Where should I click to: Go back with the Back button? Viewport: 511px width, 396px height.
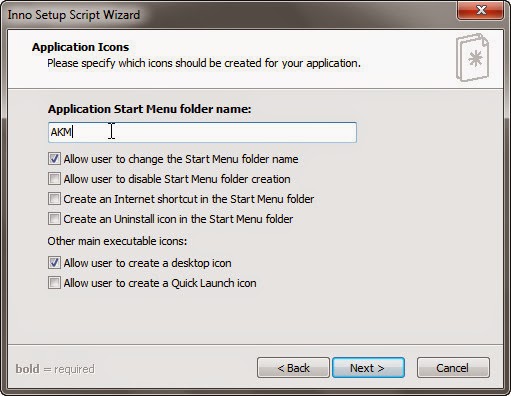293,368
